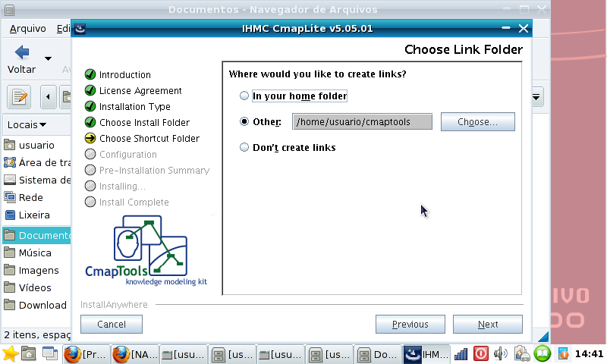Screen dimensions: 607x364
Task: Click the show desktop icon in taskbar
Action: pyautogui.click(x=50, y=354)
